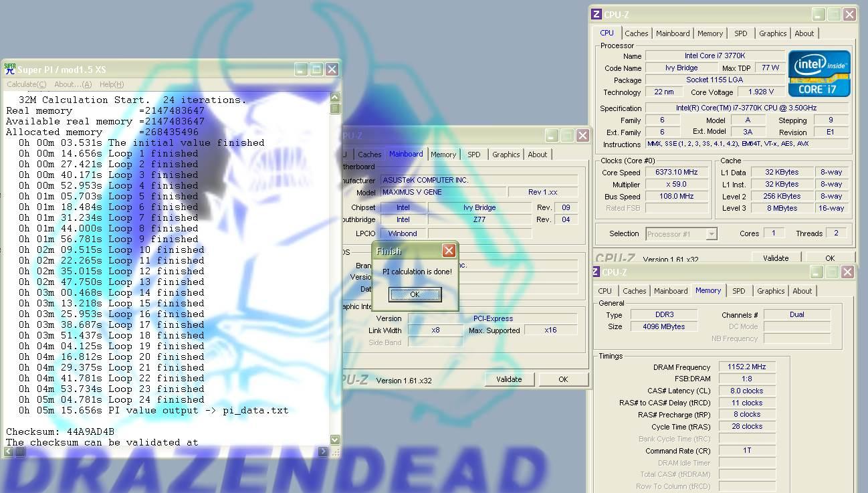This screenshot has width=868, height=493.
Task: Click Super PI horizontal scrollbar right arrow
Action: tap(324, 452)
